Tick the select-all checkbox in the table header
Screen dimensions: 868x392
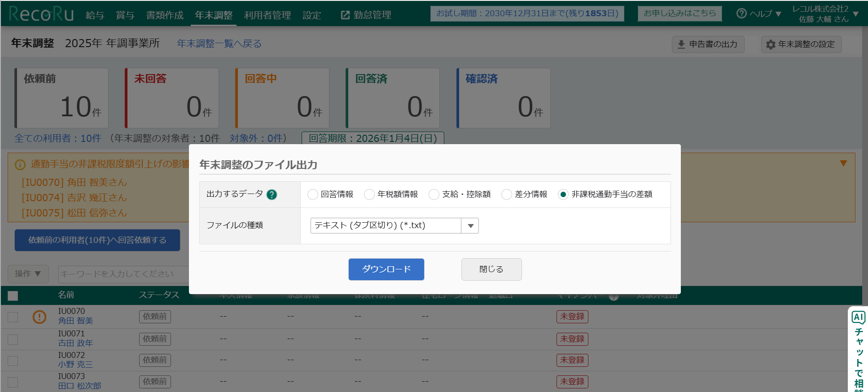click(13, 295)
